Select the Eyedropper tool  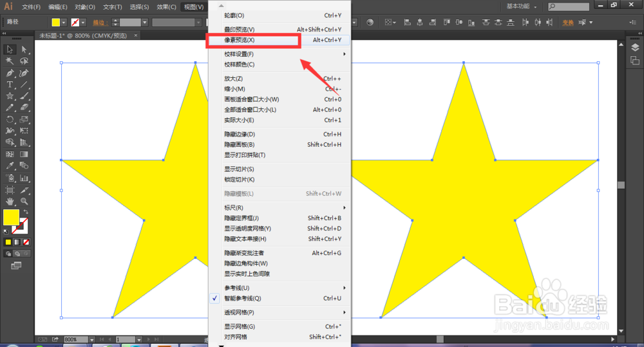point(10,166)
